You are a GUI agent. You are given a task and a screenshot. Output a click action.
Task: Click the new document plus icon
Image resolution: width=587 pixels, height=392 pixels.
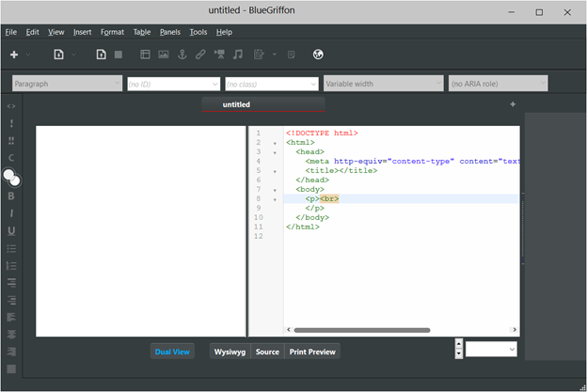point(14,55)
